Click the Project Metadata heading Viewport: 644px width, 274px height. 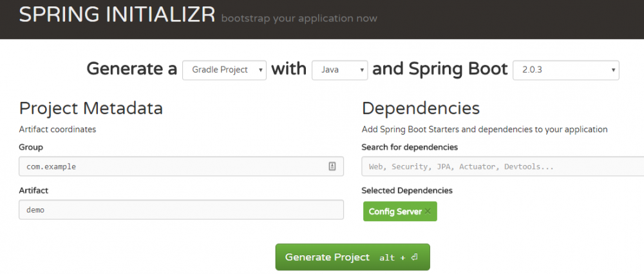pyautogui.click(x=91, y=108)
